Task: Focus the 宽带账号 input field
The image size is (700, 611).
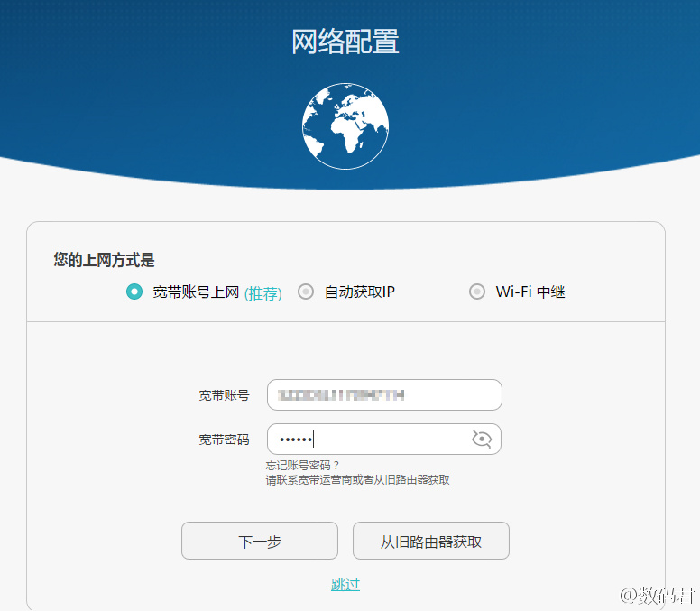Action: [x=384, y=395]
